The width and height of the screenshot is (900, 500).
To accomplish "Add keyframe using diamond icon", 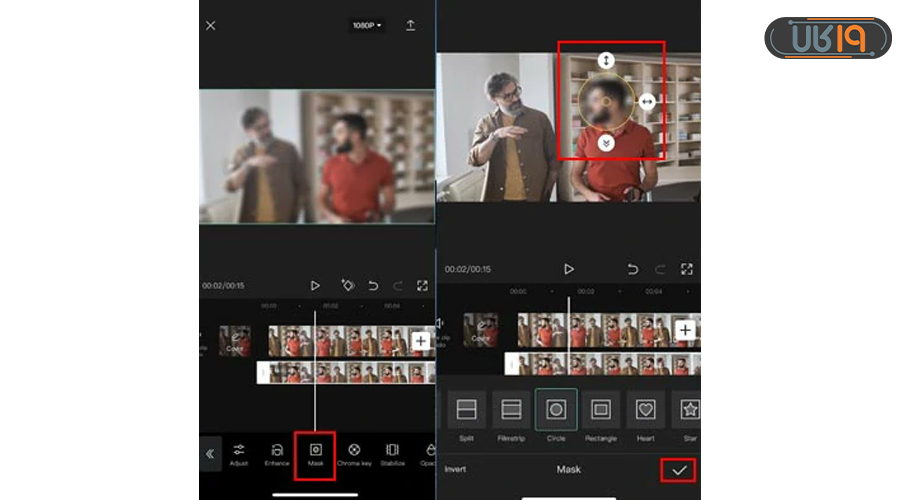I will pyautogui.click(x=348, y=285).
